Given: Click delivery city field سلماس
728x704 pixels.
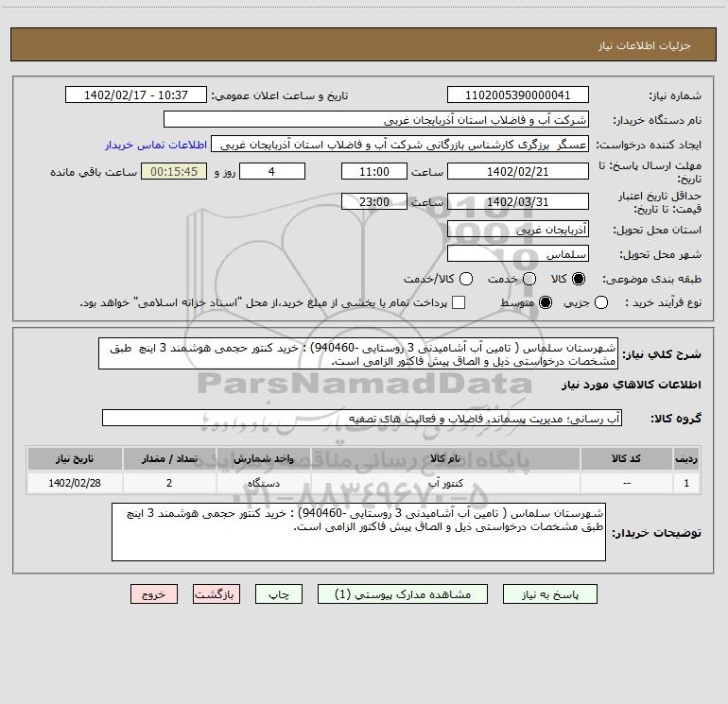Looking at the screenshot, I should [518, 254].
